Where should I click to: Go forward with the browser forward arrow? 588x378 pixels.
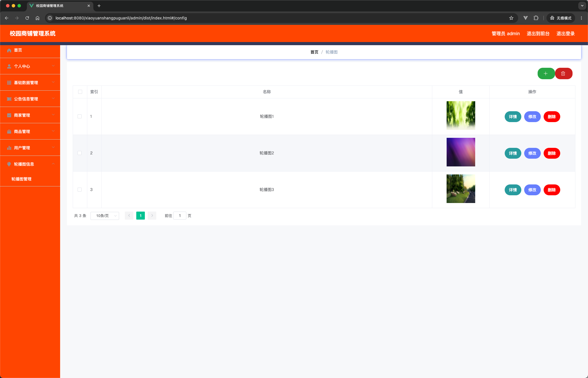[17, 18]
